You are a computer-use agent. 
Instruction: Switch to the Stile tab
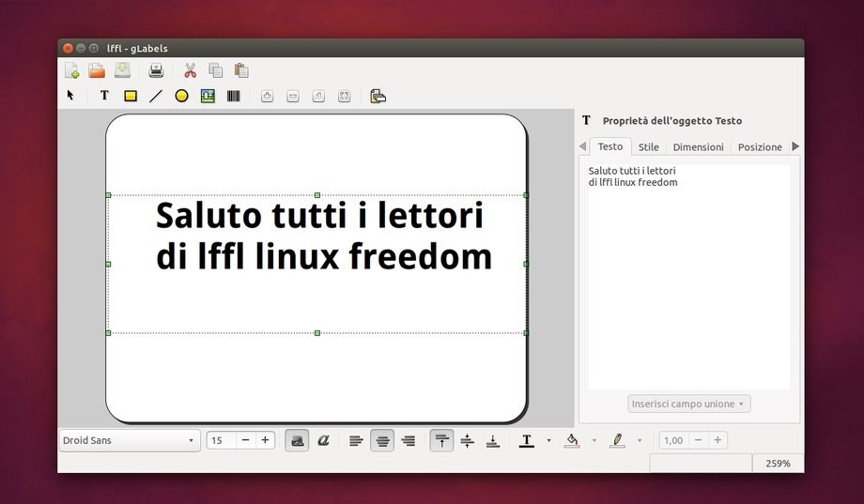[648, 147]
